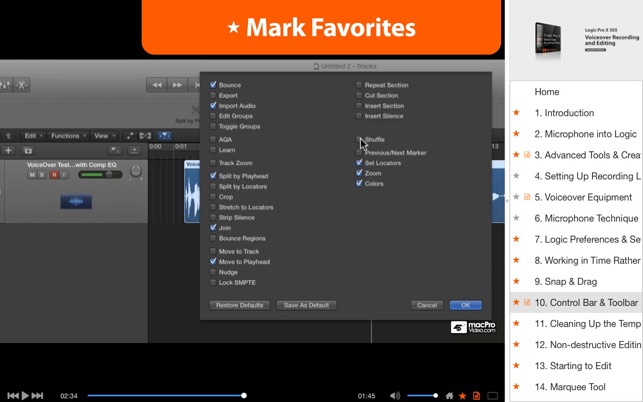643x402 pixels.
Task: Click the blue waveform track icon
Action: (x=76, y=201)
